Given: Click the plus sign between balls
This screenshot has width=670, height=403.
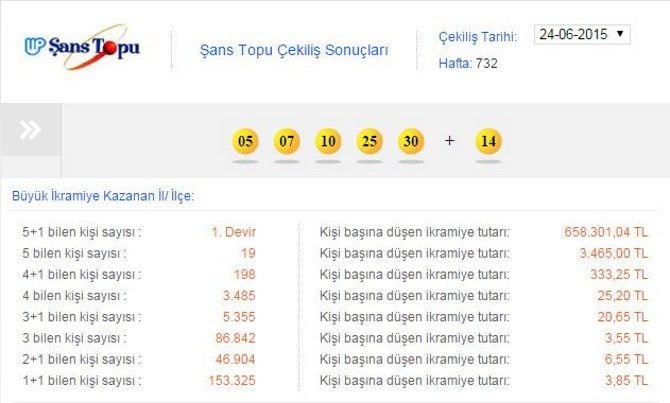Looking at the screenshot, I should [x=449, y=141].
